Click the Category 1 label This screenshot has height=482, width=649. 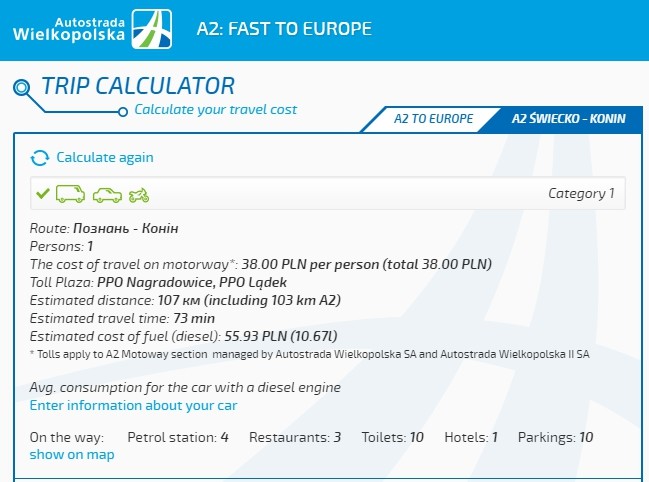click(x=581, y=194)
